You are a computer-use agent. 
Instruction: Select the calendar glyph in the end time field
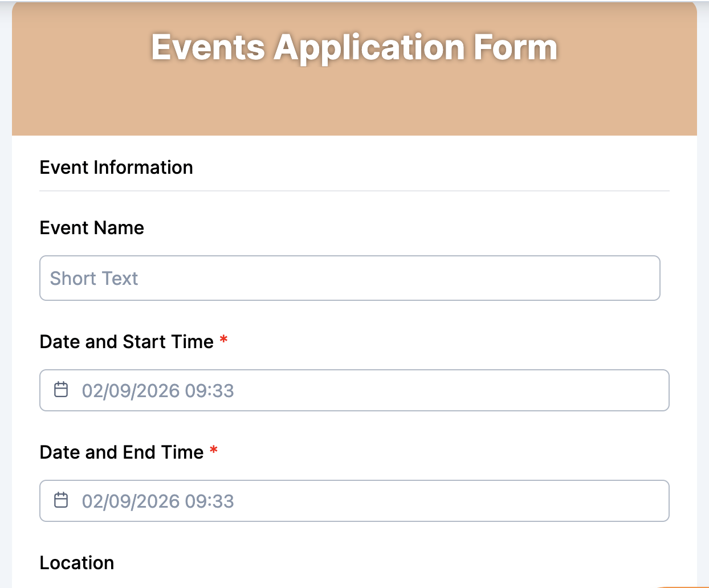coord(61,500)
